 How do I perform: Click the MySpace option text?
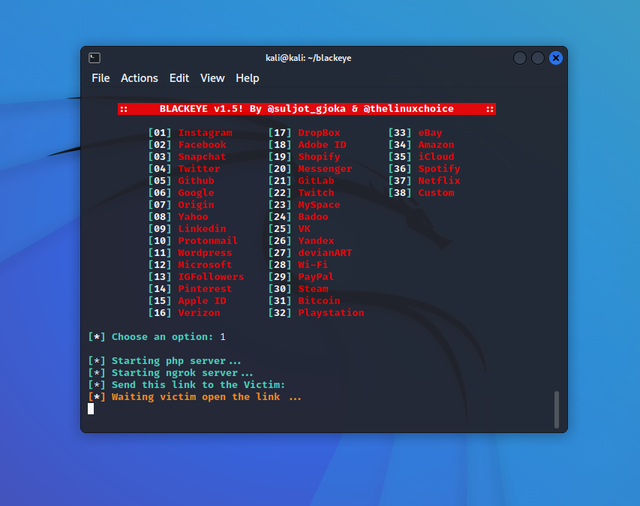click(x=319, y=204)
